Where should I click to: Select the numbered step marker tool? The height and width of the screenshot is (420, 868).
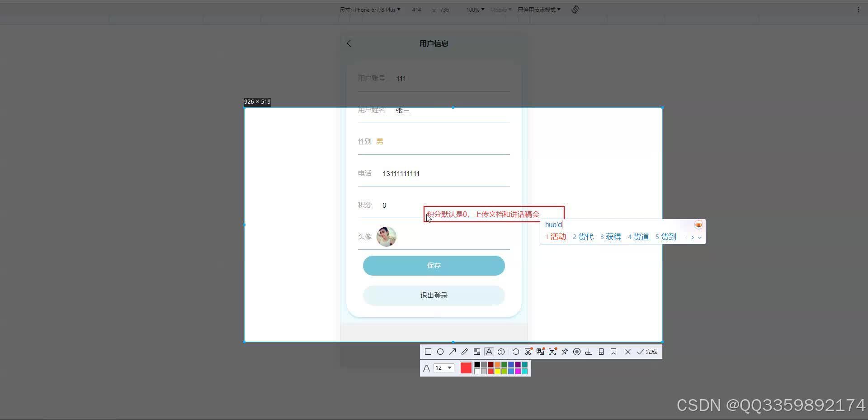point(501,352)
